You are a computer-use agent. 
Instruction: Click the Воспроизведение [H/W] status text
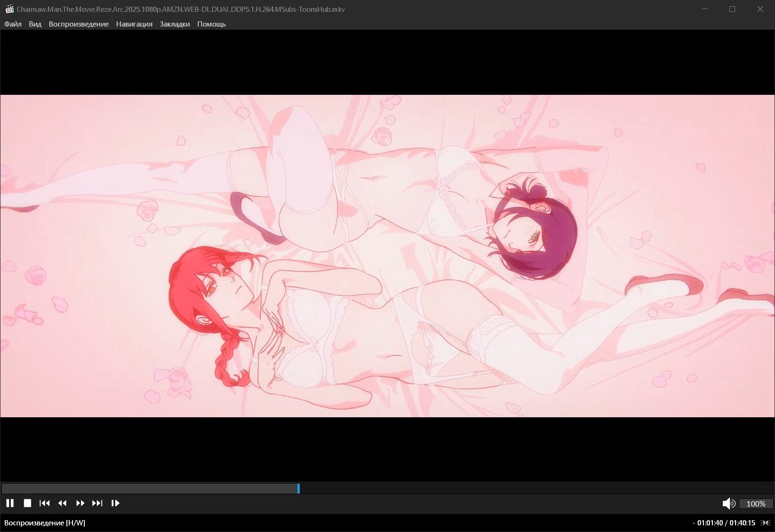click(45, 523)
